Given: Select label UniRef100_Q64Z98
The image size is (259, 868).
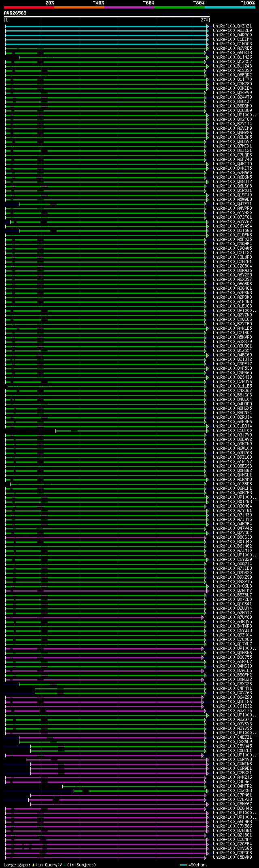Looking at the screenshot, I should pyautogui.click(x=232, y=697).
